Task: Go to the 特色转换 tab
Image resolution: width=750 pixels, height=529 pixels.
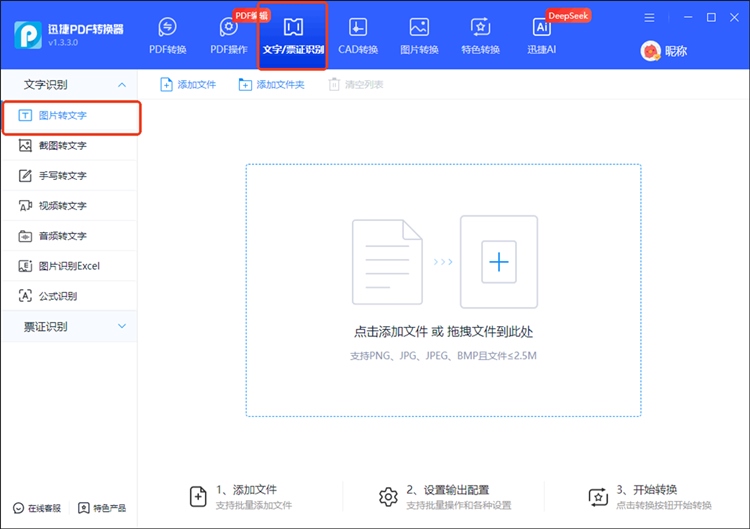Action: [480, 36]
